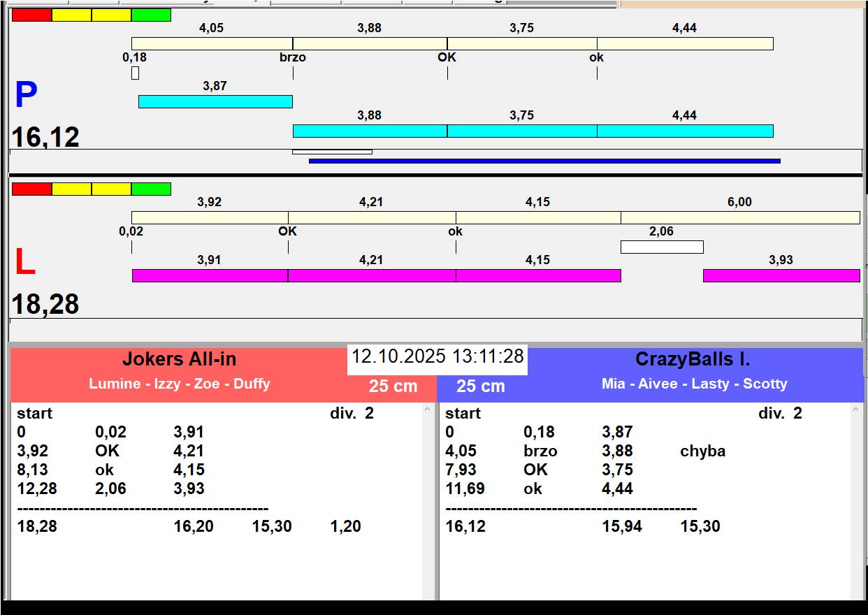868x615 pixels.
Task: Click the large 16,12 total beside lane P
Action: click(x=45, y=137)
